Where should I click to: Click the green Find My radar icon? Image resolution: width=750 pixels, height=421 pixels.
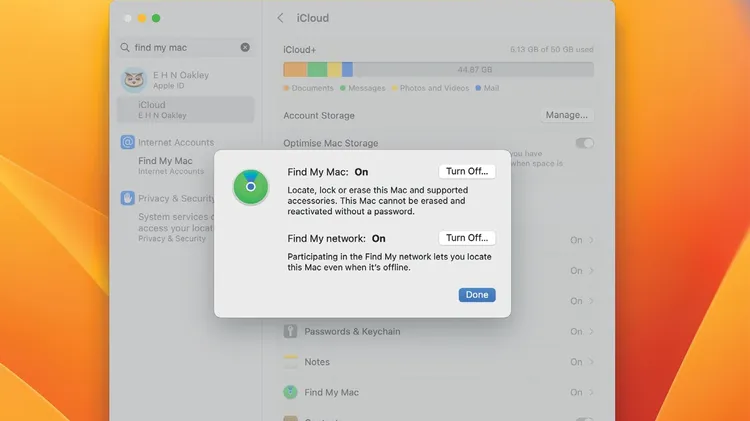click(251, 187)
